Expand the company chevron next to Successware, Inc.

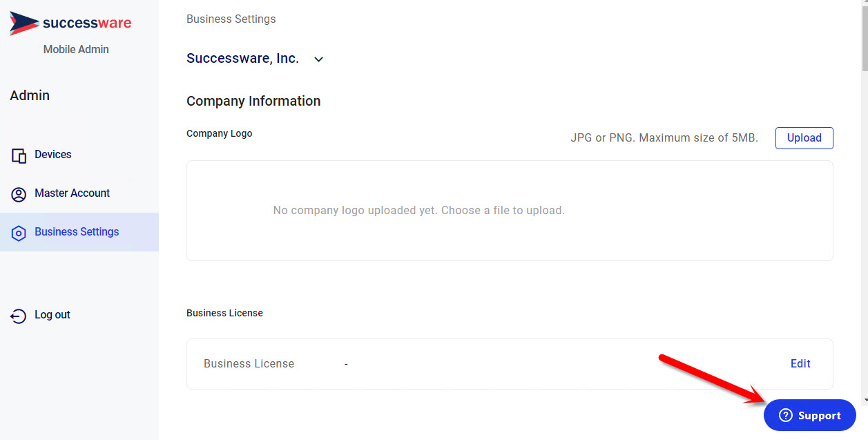318,59
